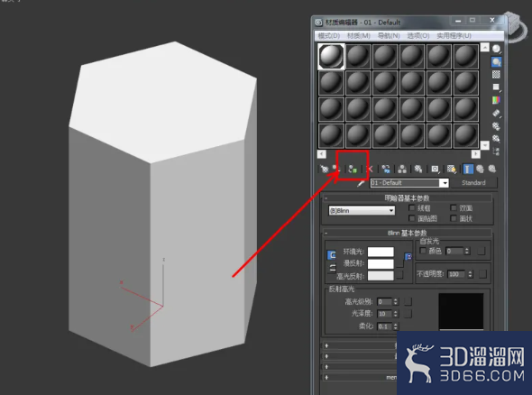This screenshot has width=532, height=395.
Task: Click the Standard material type button
Action: point(473,183)
